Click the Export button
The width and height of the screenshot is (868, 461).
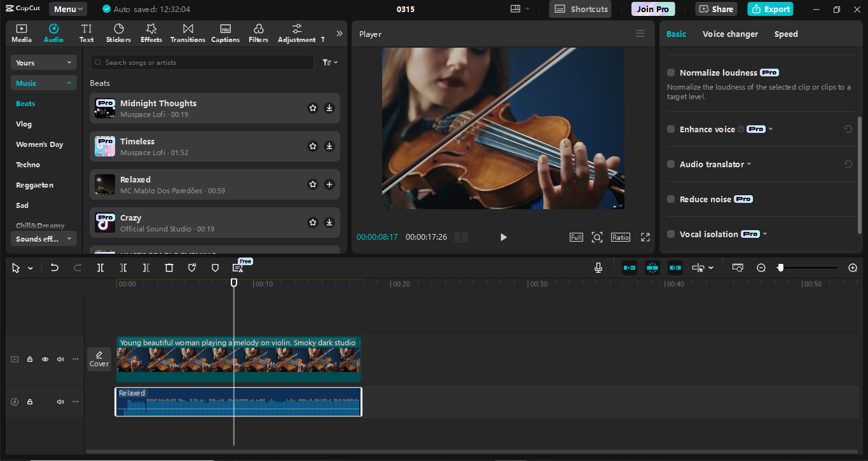click(x=770, y=9)
